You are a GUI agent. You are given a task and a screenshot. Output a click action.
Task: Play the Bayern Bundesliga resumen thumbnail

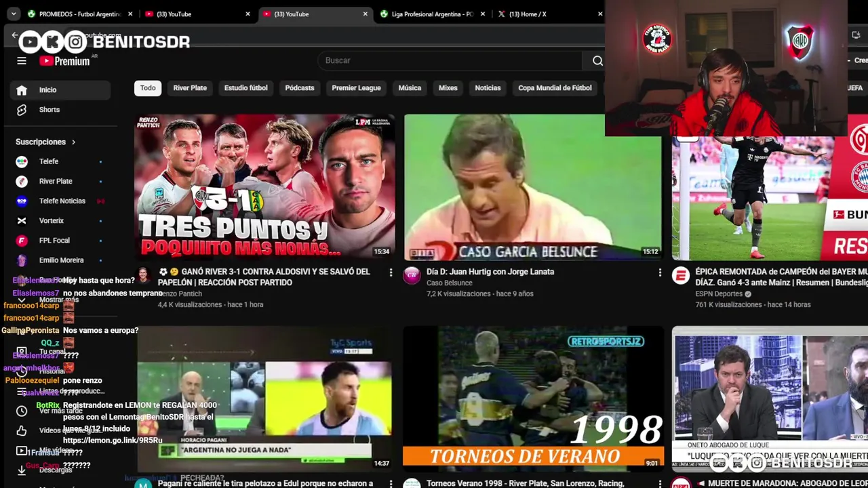pyautogui.click(x=770, y=198)
